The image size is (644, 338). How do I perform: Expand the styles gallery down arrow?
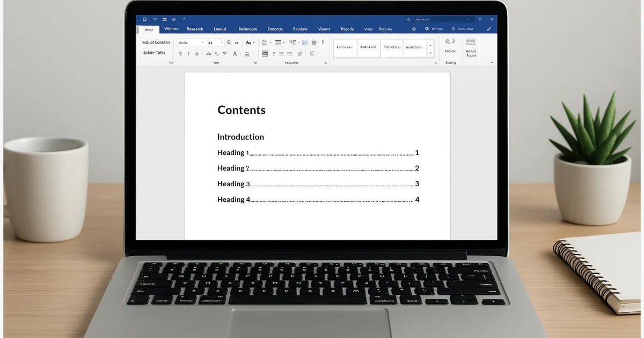pos(430,53)
